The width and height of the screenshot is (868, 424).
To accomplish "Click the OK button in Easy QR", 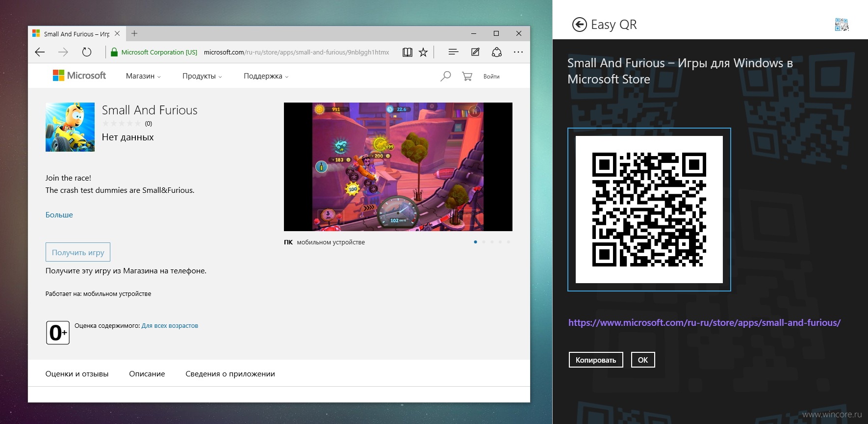I will 643,360.
